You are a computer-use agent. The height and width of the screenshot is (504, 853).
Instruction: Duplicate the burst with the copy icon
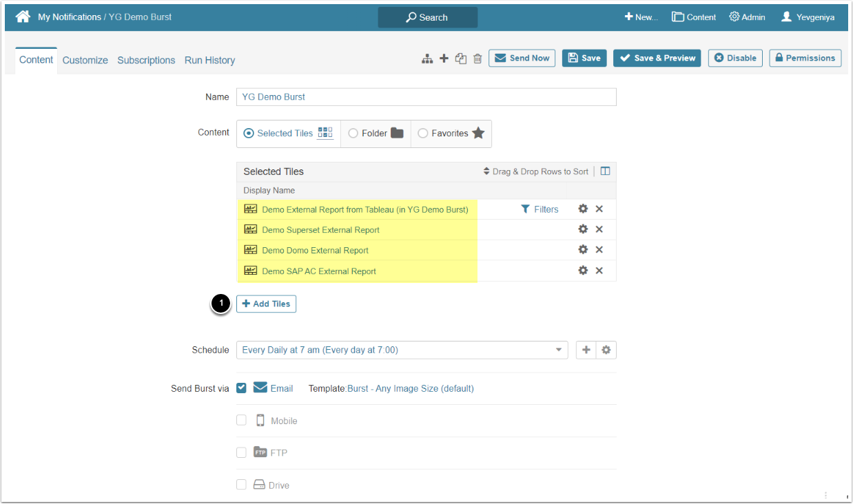[x=461, y=59]
